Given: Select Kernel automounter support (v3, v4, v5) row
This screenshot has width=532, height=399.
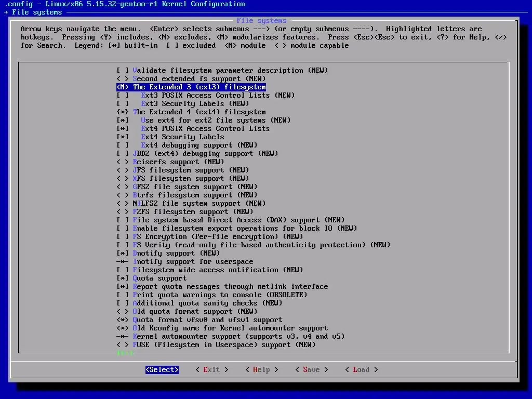Looking at the screenshot, I should coord(231,336).
